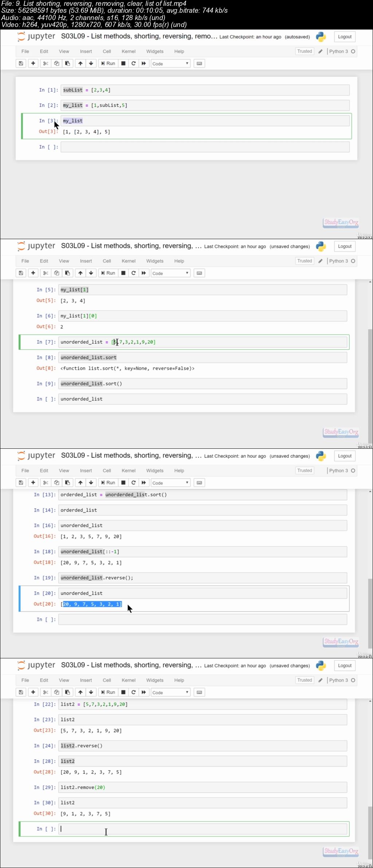Open Code cell-type dropdown in autosaved notebook frame
The width and height of the screenshot is (373, 868).
pos(170,63)
